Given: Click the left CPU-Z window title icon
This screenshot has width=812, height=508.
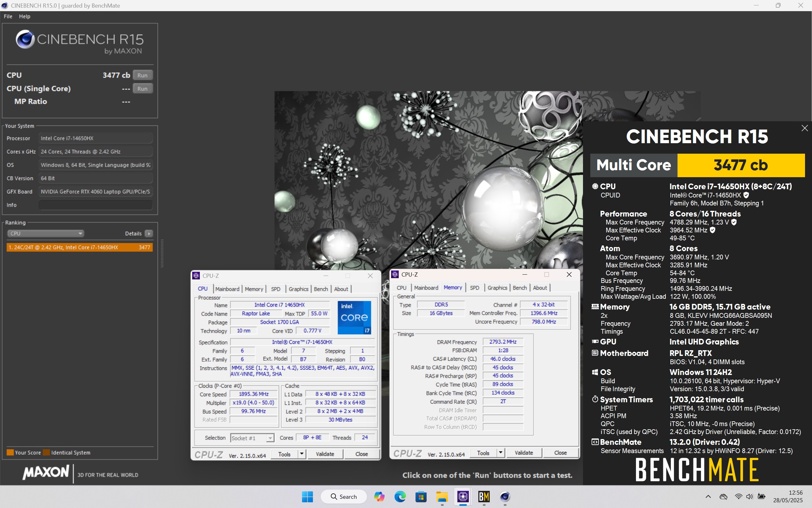Looking at the screenshot, I should [196, 276].
